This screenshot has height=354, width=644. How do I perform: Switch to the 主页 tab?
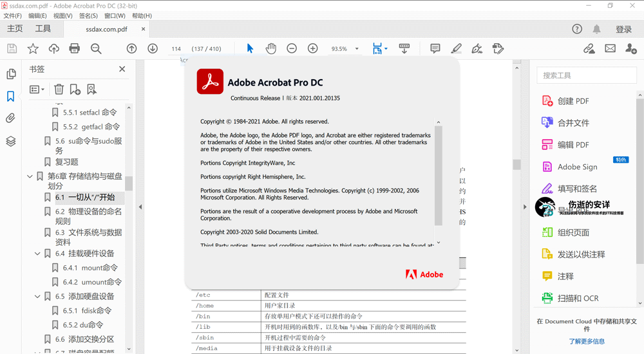(x=15, y=29)
